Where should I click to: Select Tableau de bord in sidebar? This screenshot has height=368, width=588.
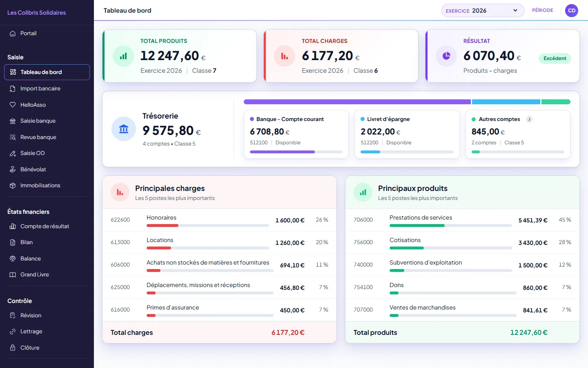[47, 72]
